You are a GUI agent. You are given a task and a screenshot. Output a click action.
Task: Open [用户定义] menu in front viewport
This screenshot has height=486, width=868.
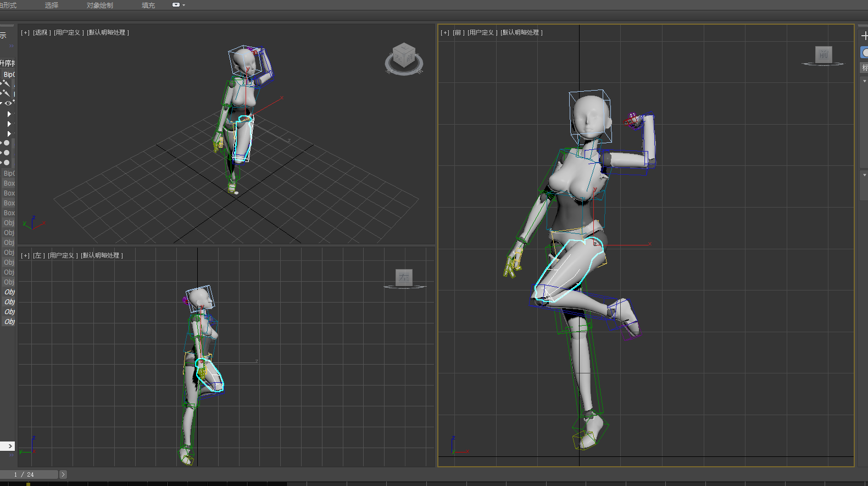482,32
